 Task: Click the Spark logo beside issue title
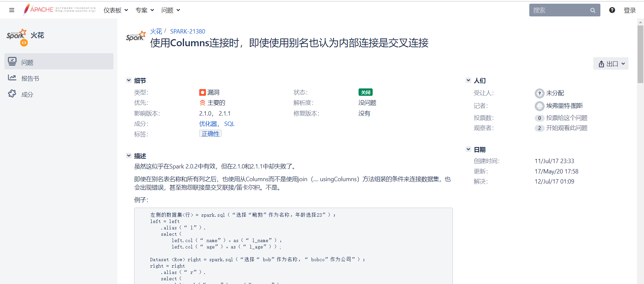pyautogui.click(x=136, y=36)
